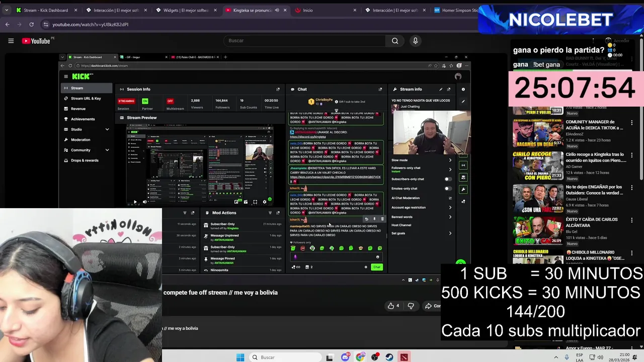Select Stream URL & Key sidebar item

pos(87,99)
